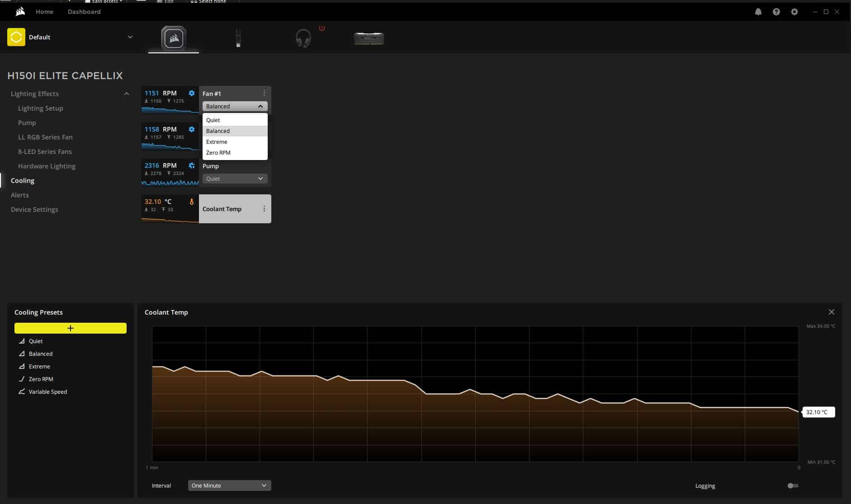Click the fan icon beside 1158 RPM
851x504 pixels.
point(192,129)
